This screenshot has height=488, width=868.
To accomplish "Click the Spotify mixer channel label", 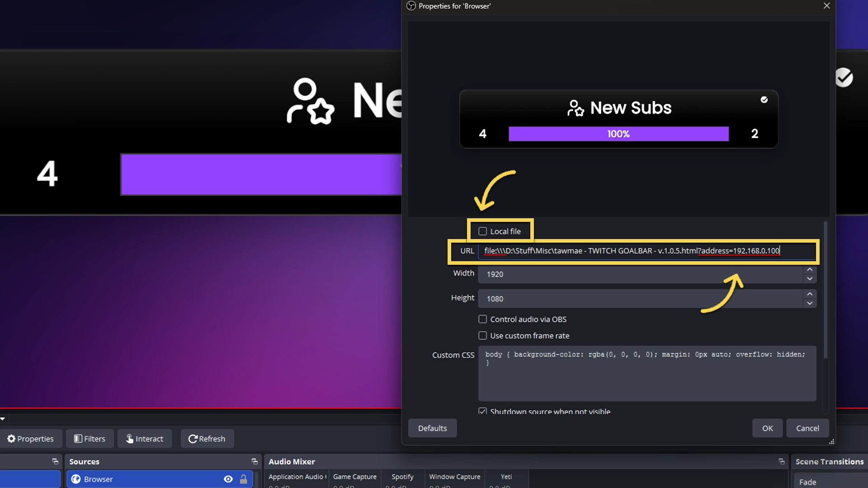I will (x=402, y=477).
